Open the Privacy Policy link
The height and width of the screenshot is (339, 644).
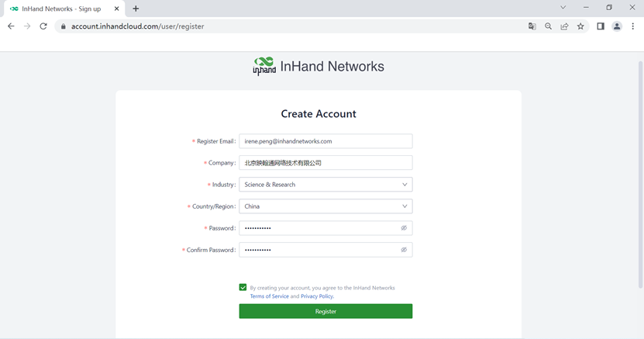coord(317,296)
